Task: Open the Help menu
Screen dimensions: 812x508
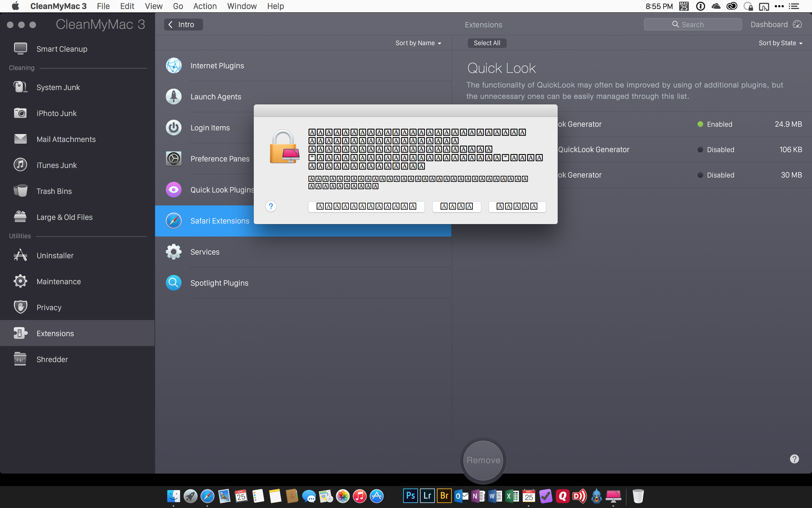Action: 275,6
